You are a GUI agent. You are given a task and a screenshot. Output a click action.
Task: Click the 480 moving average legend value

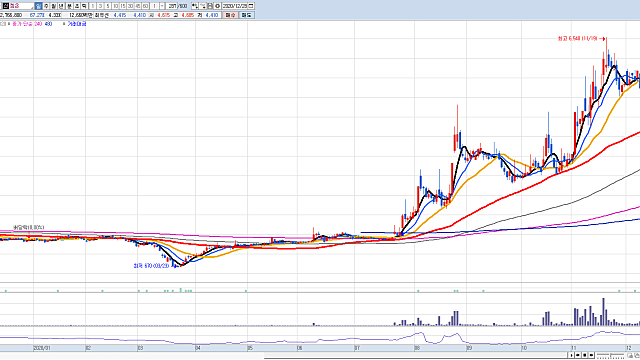[x=48, y=24]
